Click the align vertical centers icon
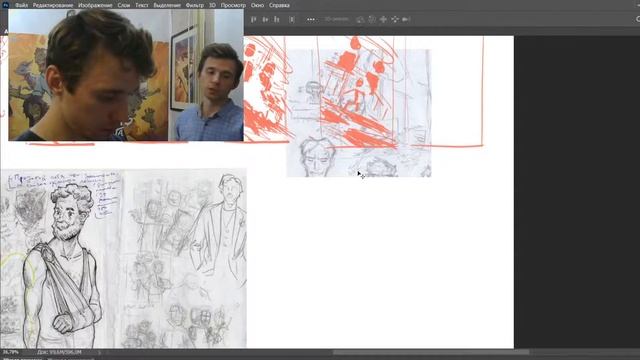The image size is (640, 360). pos(265,19)
